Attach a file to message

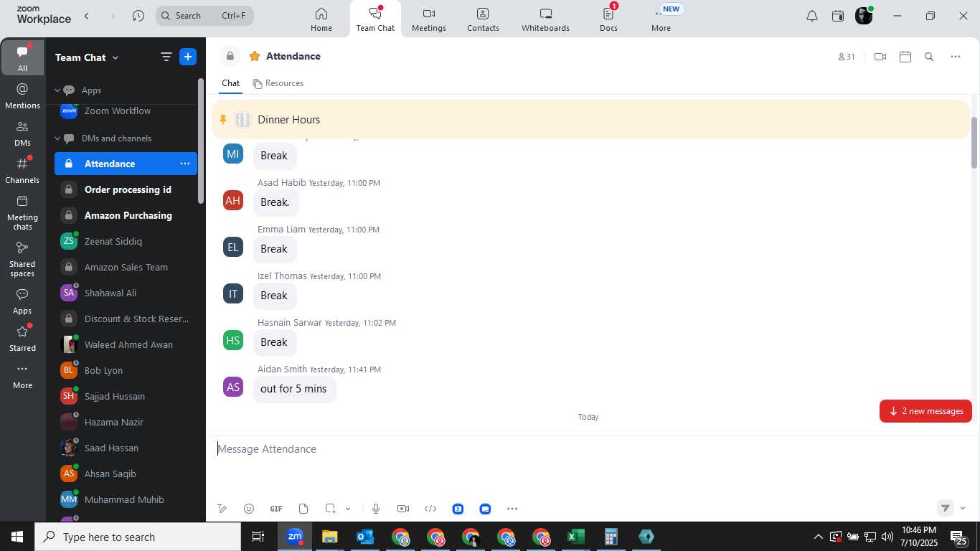click(x=303, y=509)
